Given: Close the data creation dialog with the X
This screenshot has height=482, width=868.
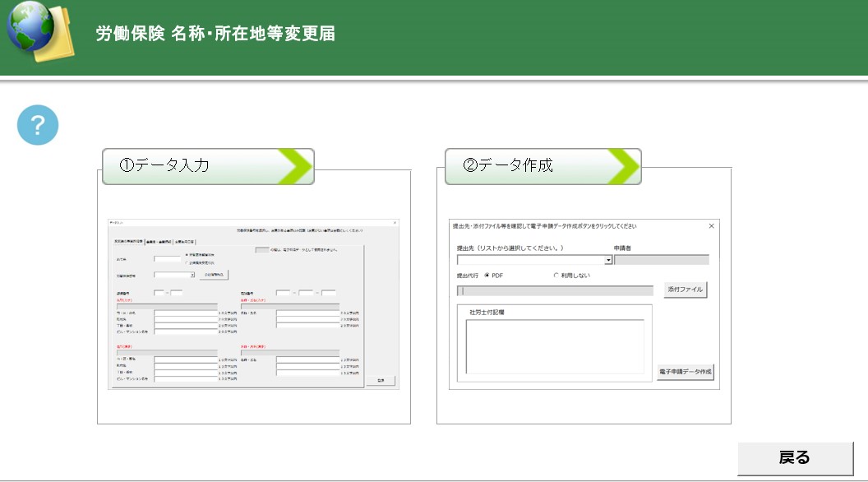Looking at the screenshot, I should [x=711, y=226].
